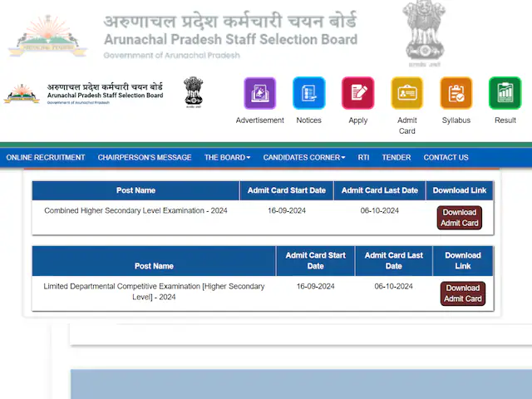Select the Limited Departmental Competitive Examination post name
This screenshot has height=399, width=532.
pos(154,292)
